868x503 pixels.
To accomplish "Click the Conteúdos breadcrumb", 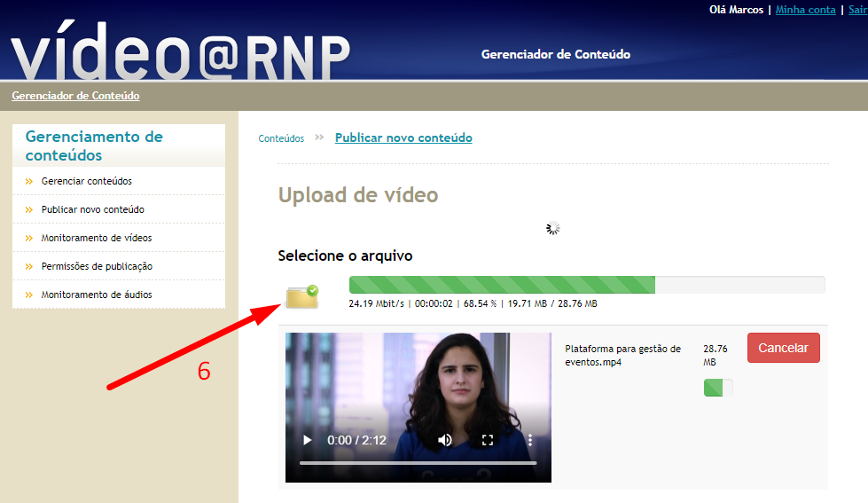I will (x=281, y=138).
